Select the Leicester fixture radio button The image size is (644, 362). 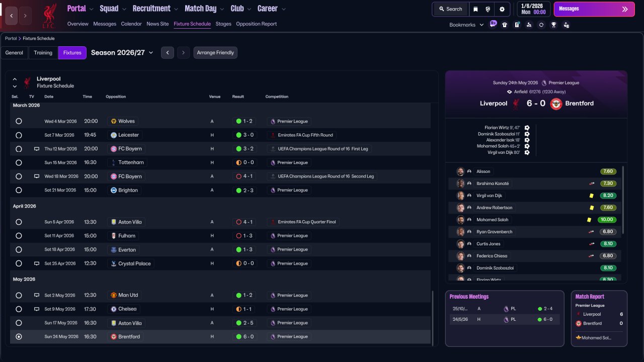pos(19,135)
